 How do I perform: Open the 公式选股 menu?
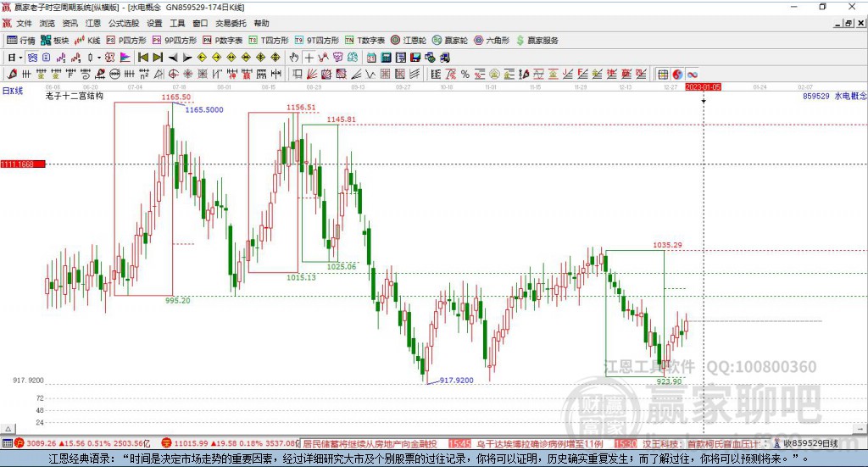124,23
